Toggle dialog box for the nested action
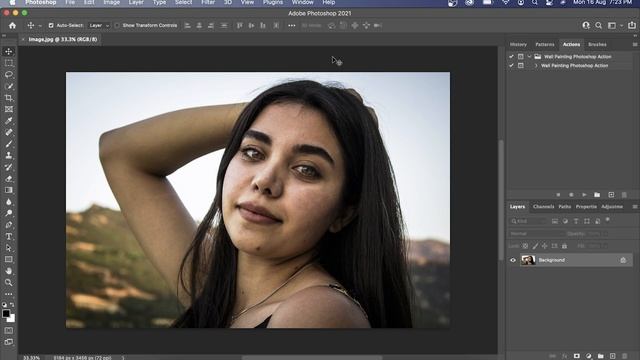The height and width of the screenshot is (360, 640). tap(520, 65)
